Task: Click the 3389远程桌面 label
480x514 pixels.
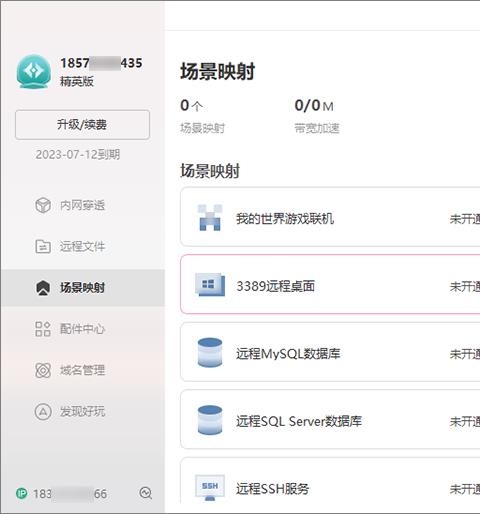Action: click(x=275, y=286)
